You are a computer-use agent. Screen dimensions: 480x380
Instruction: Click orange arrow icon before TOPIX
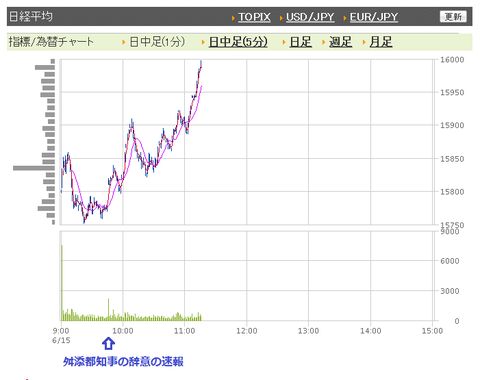234,18
